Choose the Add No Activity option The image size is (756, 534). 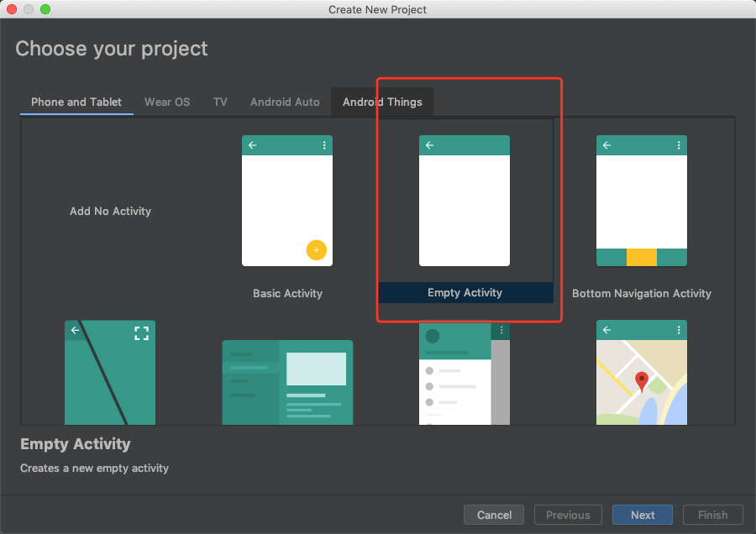(110, 211)
